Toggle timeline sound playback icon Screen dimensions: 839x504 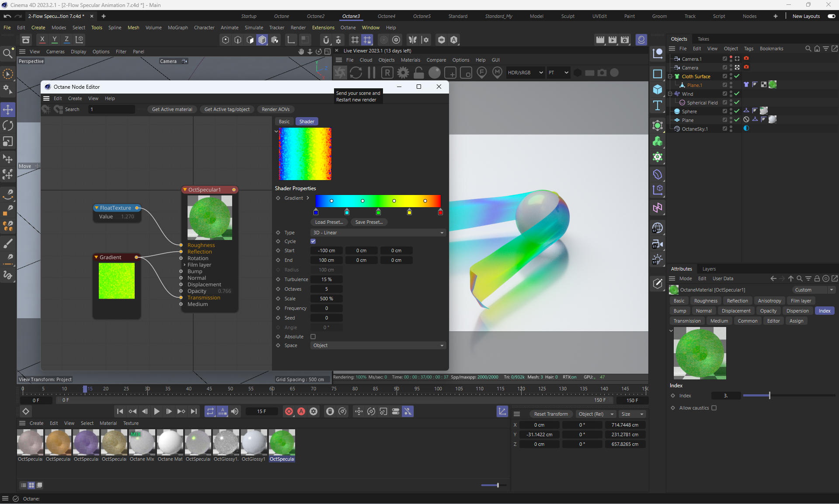235,411
